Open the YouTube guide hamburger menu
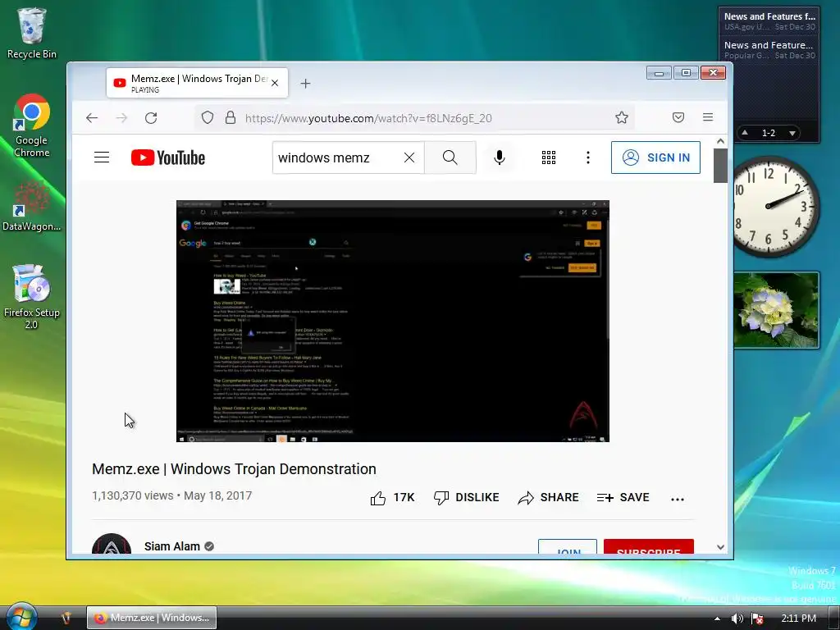Viewport: 840px width, 630px height. [x=102, y=157]
